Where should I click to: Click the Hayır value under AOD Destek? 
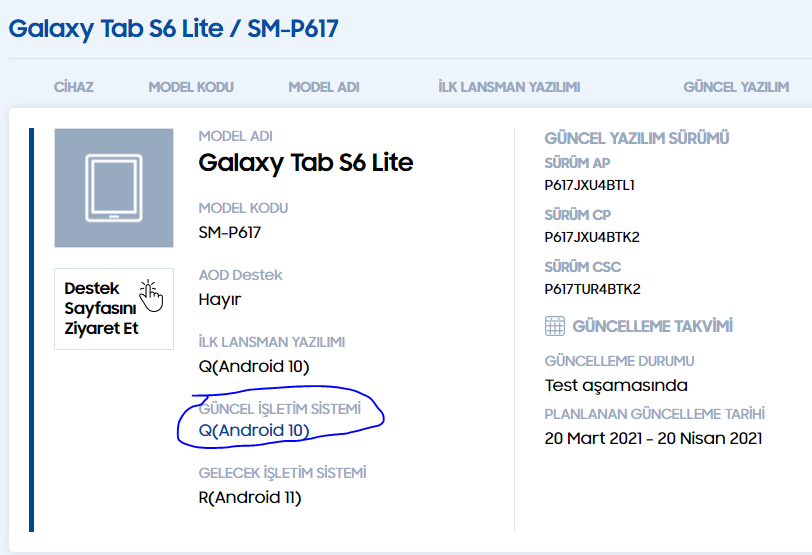219,299
